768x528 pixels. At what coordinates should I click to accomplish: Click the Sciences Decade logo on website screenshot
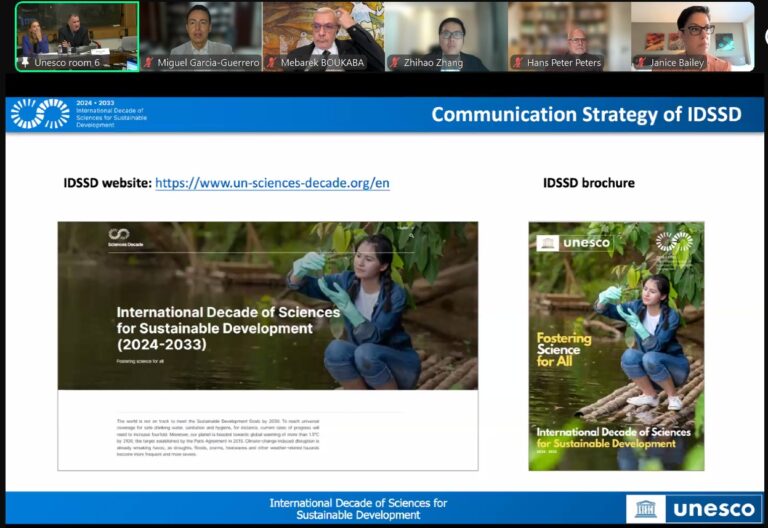[x=125, y=237]
